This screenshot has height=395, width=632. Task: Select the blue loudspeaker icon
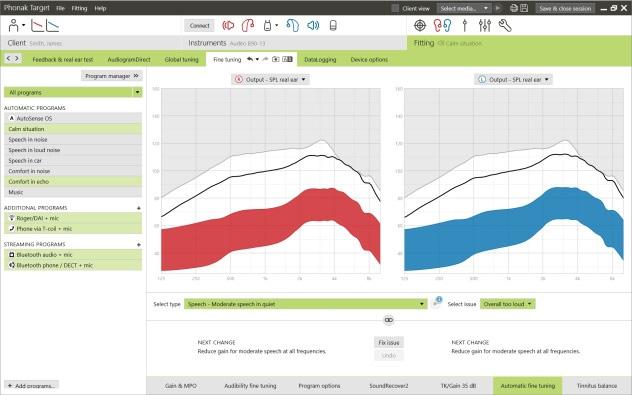(x=313, y=25)
